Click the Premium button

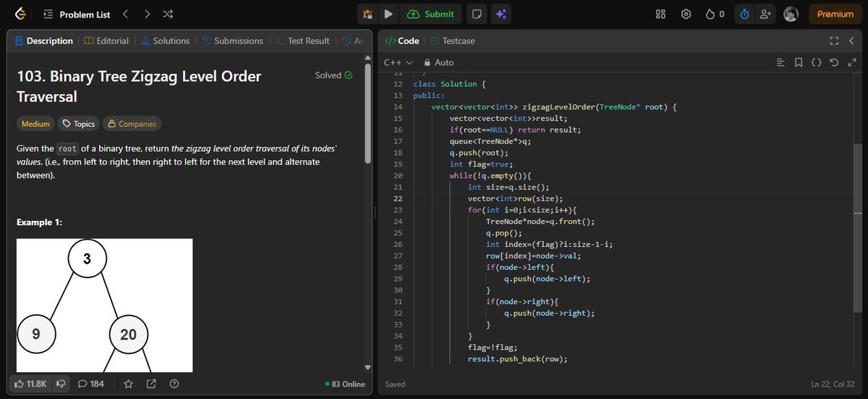835,14
